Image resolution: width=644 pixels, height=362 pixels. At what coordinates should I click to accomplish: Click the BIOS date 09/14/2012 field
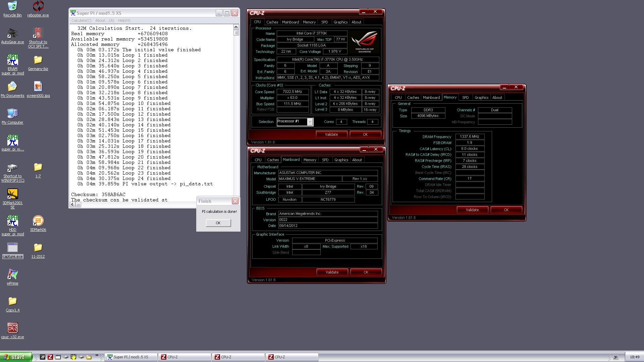328,226
